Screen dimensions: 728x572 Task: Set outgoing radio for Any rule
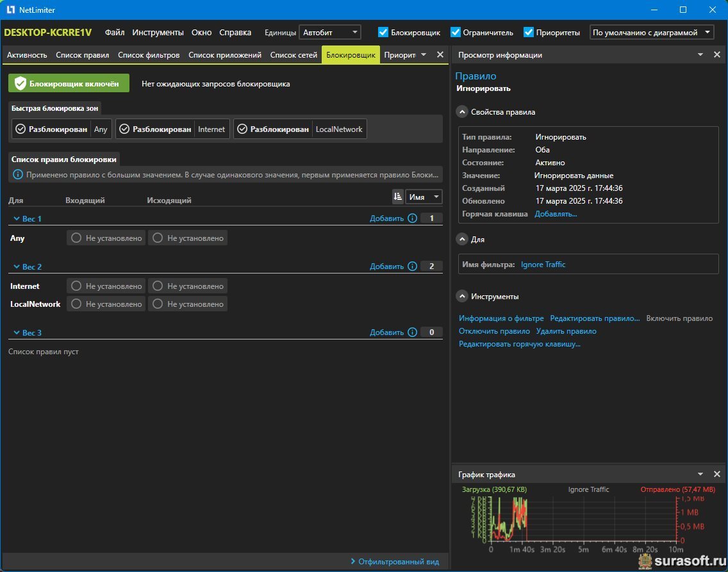click(x=158, y=238)
